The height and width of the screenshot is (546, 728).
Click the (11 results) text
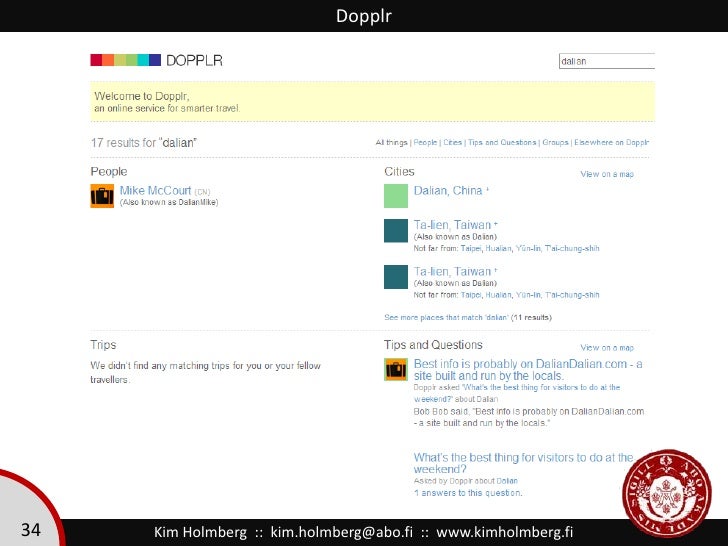coord(531,318)
